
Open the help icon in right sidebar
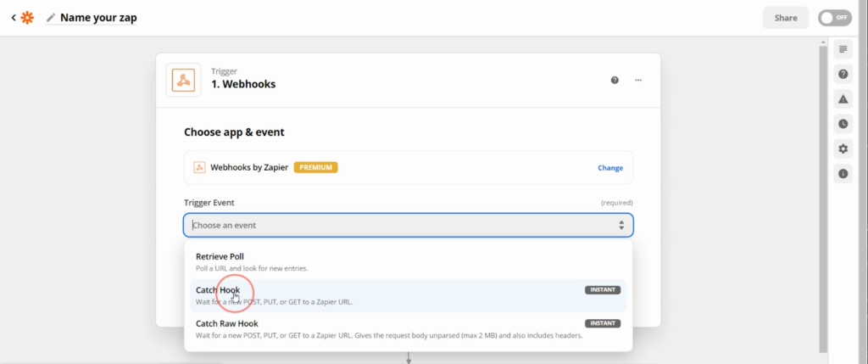(x=843, y=74)
